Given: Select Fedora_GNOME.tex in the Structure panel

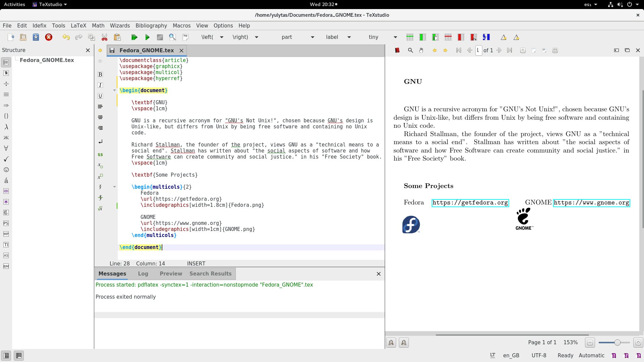Looking at the screenshot, I should (47, 60).
